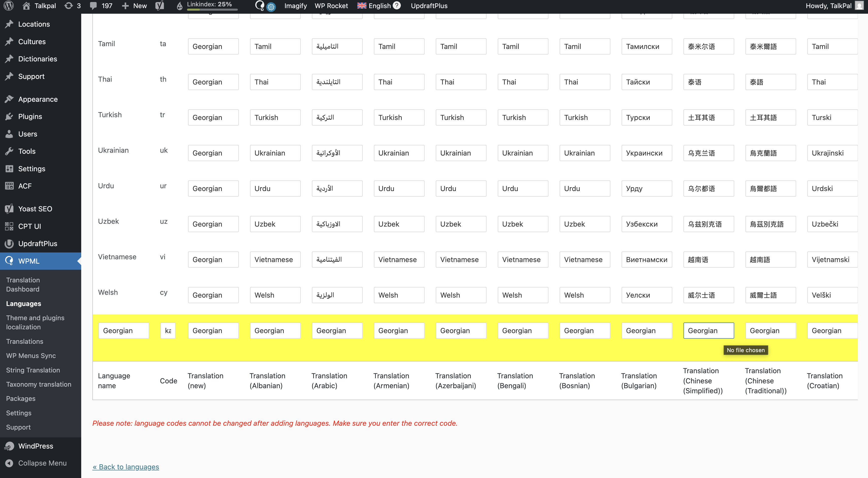The width and height of the screenshot is (868, 478).
Task: Open WPML Support submenu item
Action: 19,427
